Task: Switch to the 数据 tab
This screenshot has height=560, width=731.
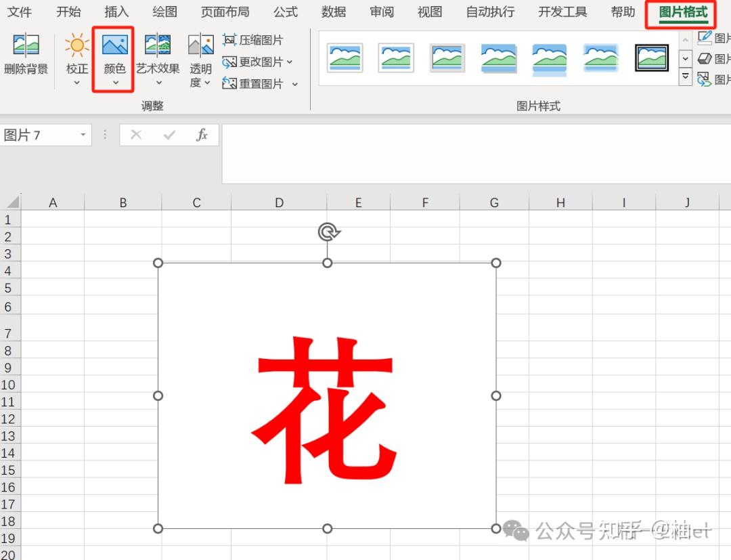Action: (x=333, y=12)
